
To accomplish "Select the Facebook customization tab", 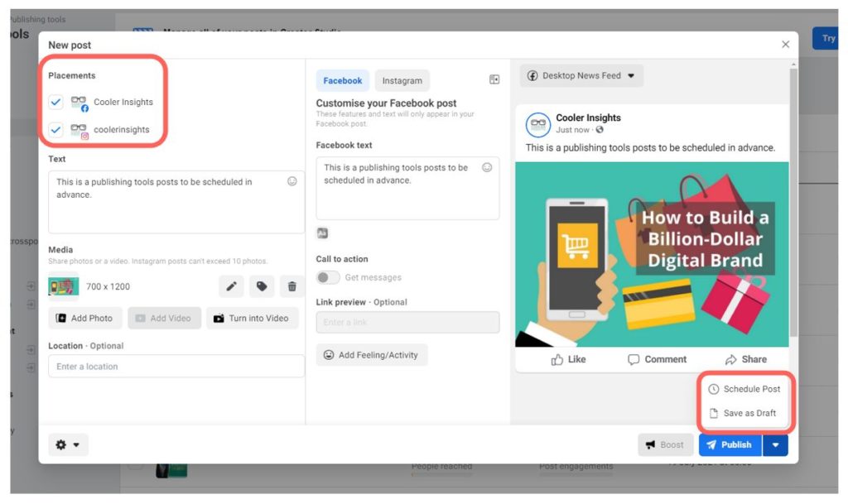I will [342, 80].
